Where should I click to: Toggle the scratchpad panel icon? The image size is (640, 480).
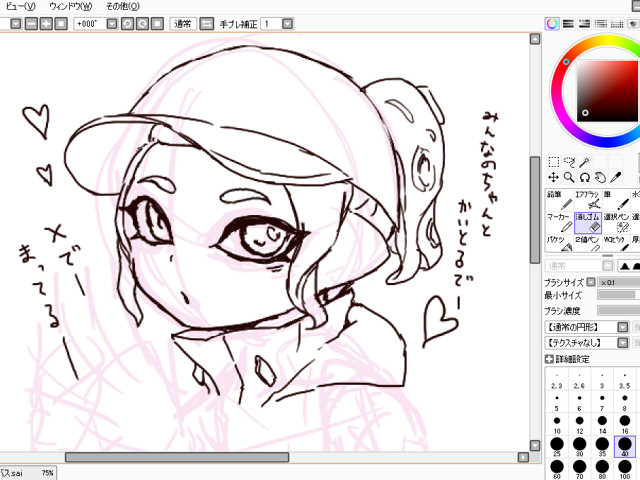point(633,24)
